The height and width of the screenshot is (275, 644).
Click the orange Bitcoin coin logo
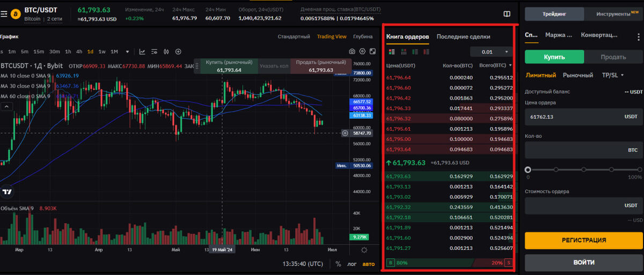point(15,14)
